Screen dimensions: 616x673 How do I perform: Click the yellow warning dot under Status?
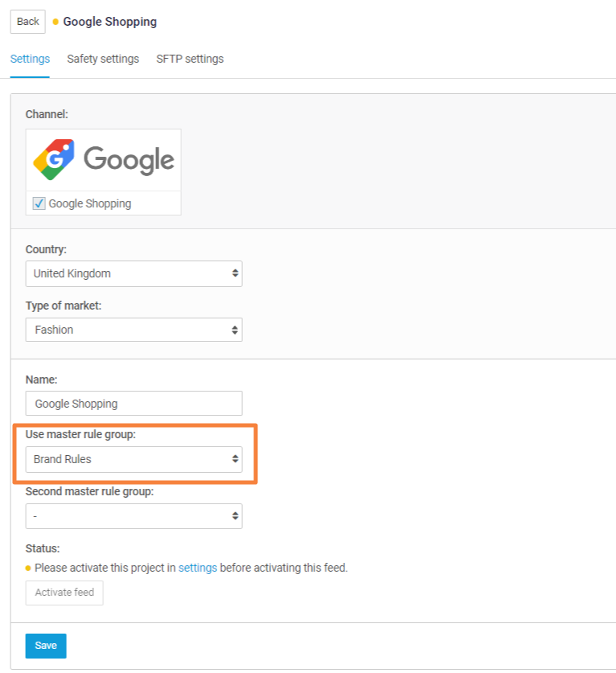coord(28,568)
